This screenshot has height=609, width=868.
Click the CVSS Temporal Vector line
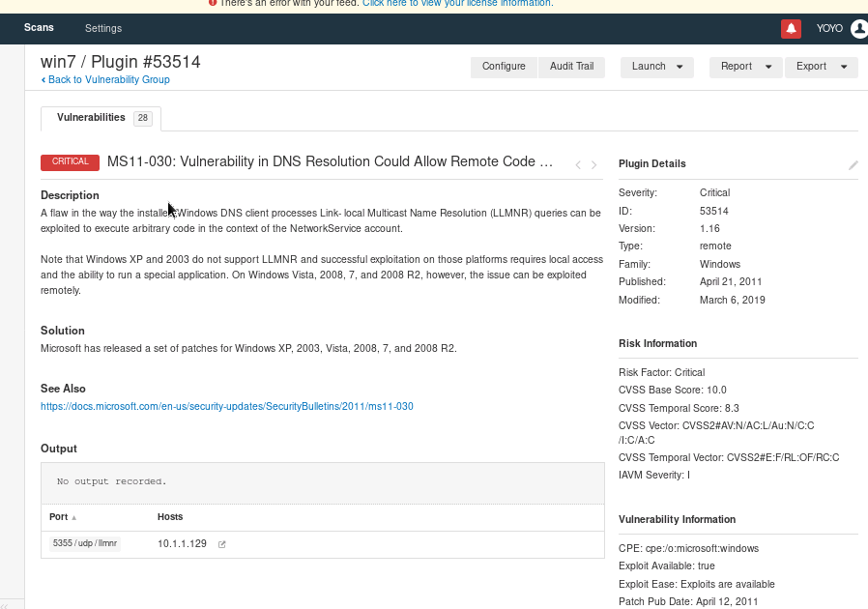click(x=729, y=458)
